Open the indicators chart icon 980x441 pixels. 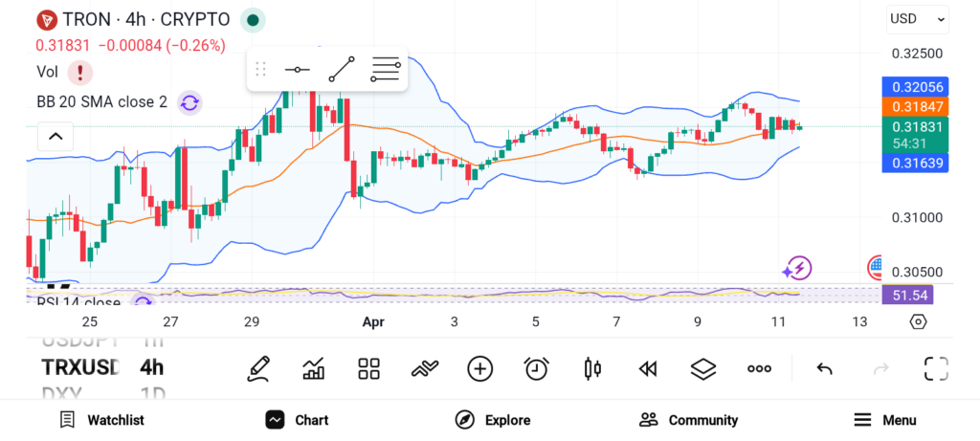click(x=313, y=368)
